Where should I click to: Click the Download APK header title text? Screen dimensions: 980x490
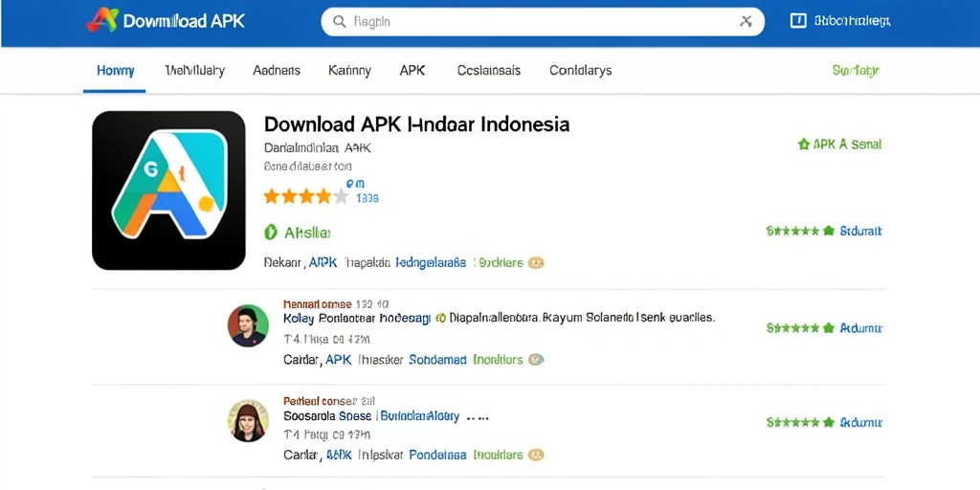[184, 21]
